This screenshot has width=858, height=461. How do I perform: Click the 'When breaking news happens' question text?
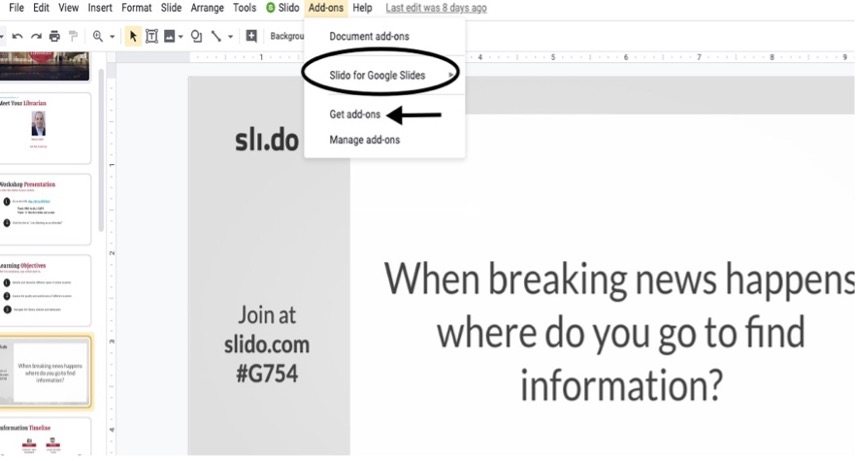click(619, 332)
